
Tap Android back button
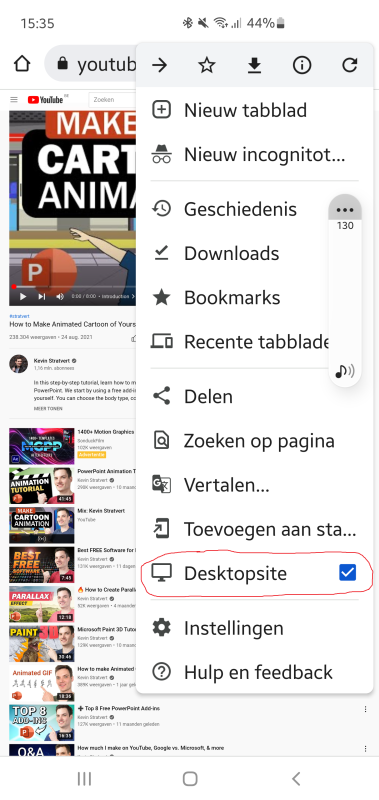click(296, 778)
